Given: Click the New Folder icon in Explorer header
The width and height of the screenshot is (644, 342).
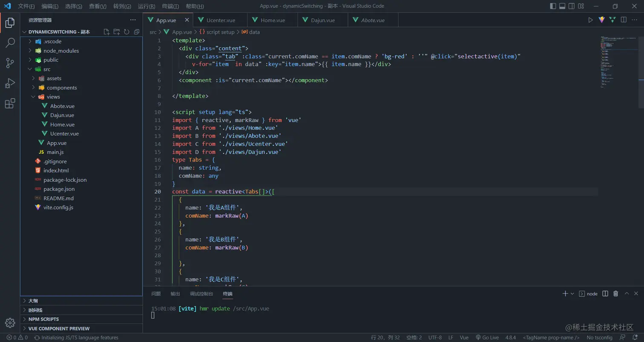Looking at the screenshot, I should click(x=117, y=32).
